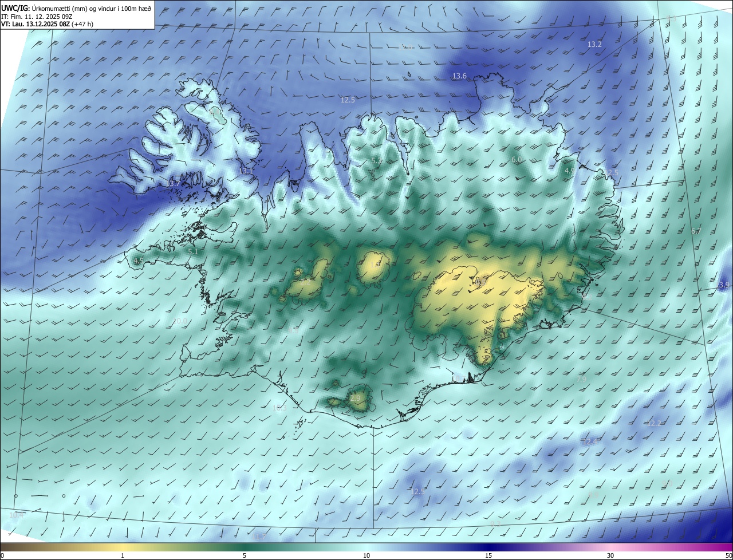The height and width of the screenshot is (560, 733).
Task: Click the value label "13.1" on the map
Action: pyautogui.click(x=246, y=171)
